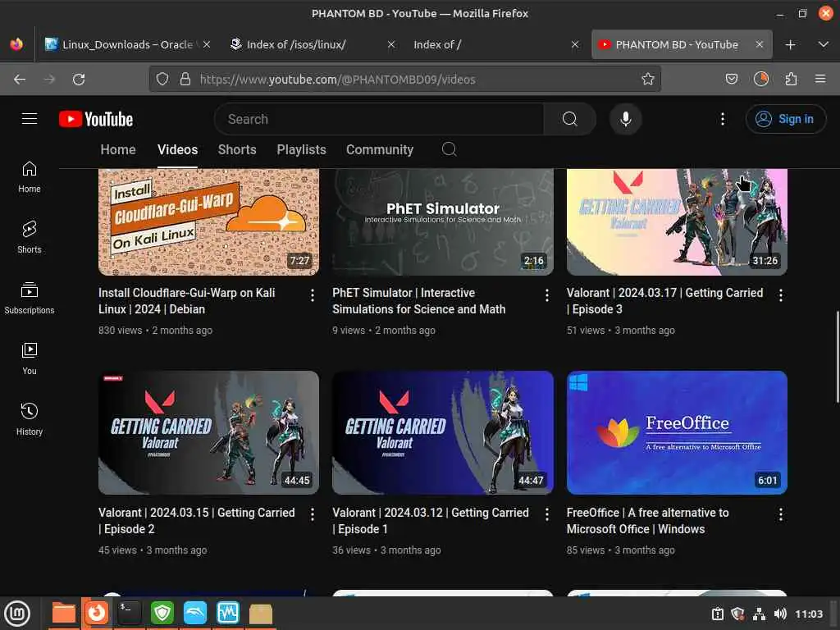Viewport: 840px width, 630px height.
Task: Switch to Linux_Downloads Oracle browser tab
Action: click(127, 44)
